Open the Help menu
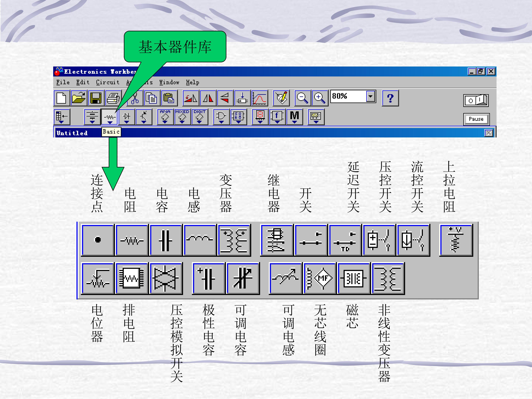Viewport: 532px width, 399px height. click(192, 83)
